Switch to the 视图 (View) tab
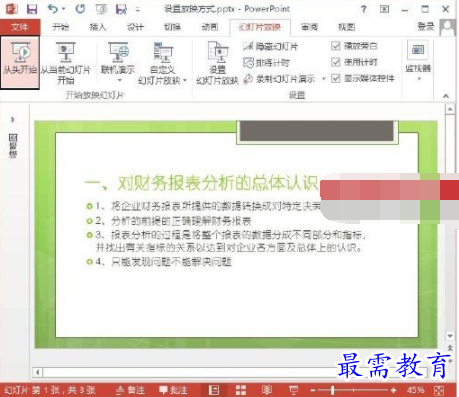459x397 pixels. point(347,27)
